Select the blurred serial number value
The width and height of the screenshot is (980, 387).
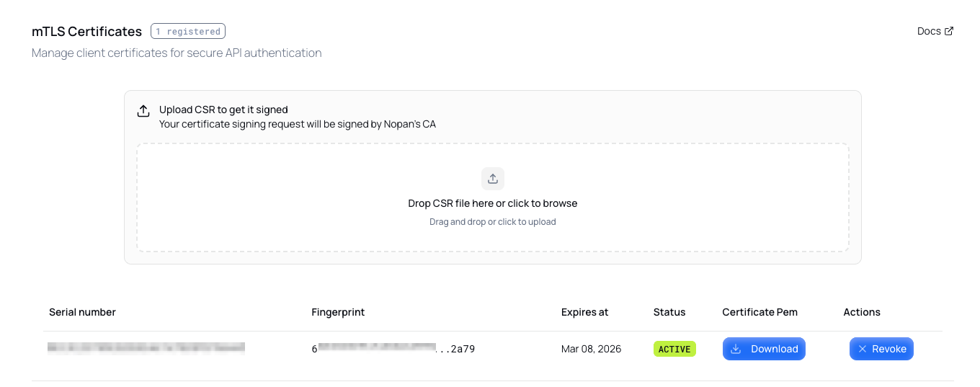[x=146, y=348]
